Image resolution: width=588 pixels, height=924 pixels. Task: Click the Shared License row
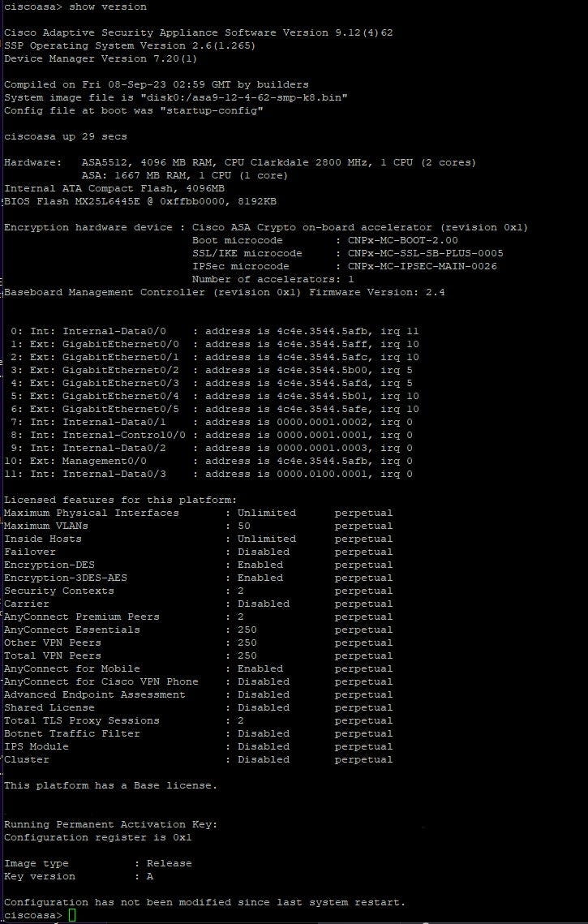[x=199, y=707]
